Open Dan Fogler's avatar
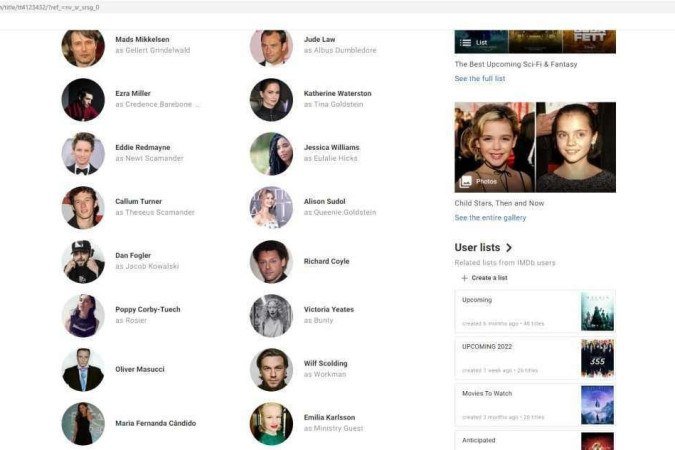This screenshot has width=675, height=450. [83, 261]
